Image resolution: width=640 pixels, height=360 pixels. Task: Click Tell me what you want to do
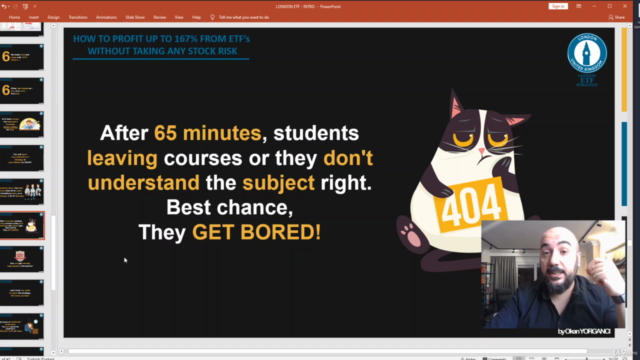click(244, 18)
